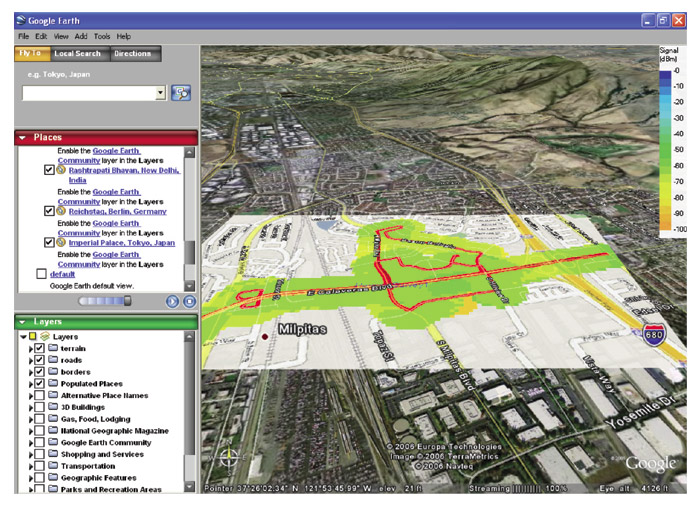Screen dimensions: 700x506
Task: Open the View menu
Action: 61,36
